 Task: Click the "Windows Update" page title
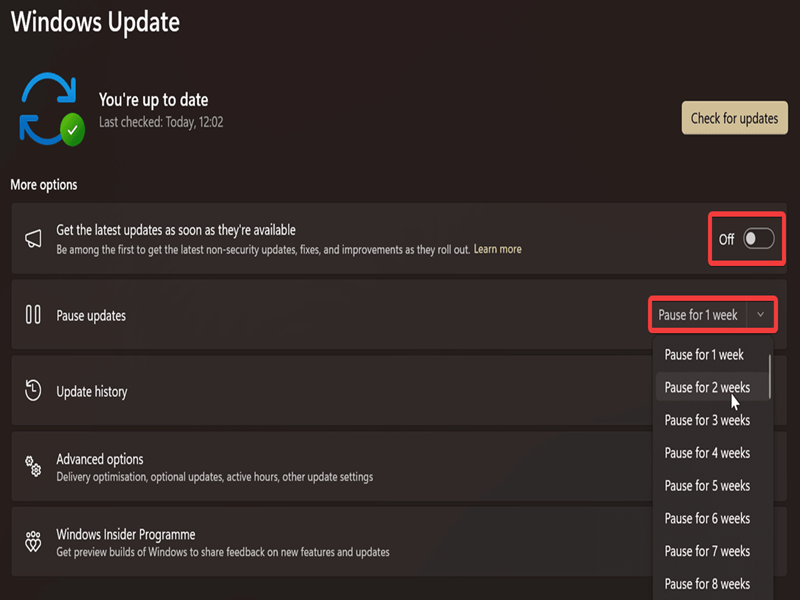coord(95,22)
